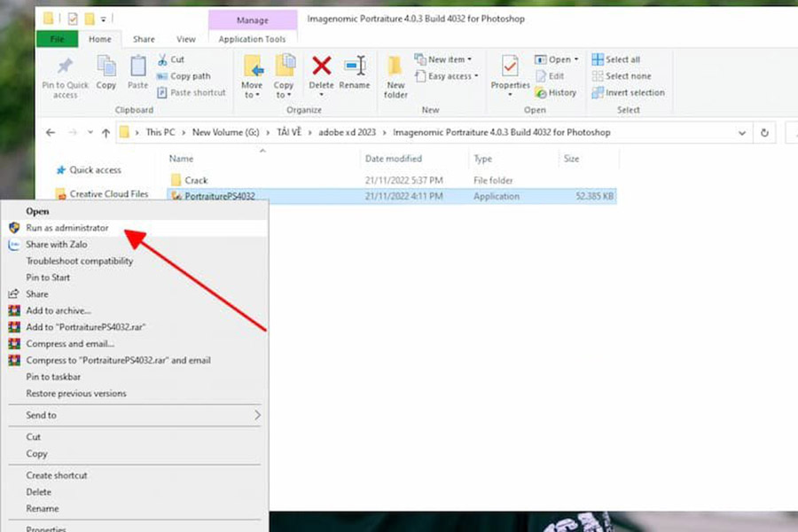
Task: Go back with the Back arrow
Action: (x=51, y=133)
